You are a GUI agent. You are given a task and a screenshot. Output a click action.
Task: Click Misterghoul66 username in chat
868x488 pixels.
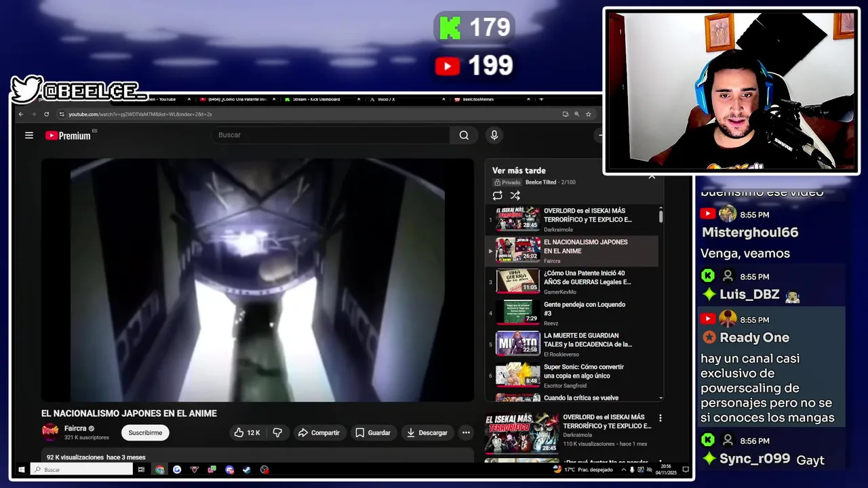[x=750, y=232]
